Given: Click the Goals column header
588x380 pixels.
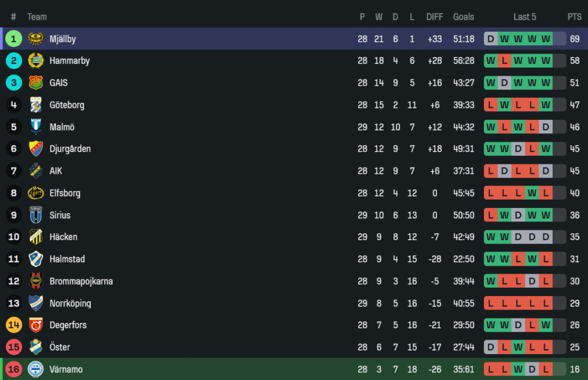Looking at the screenshot, I should [463, 17].
